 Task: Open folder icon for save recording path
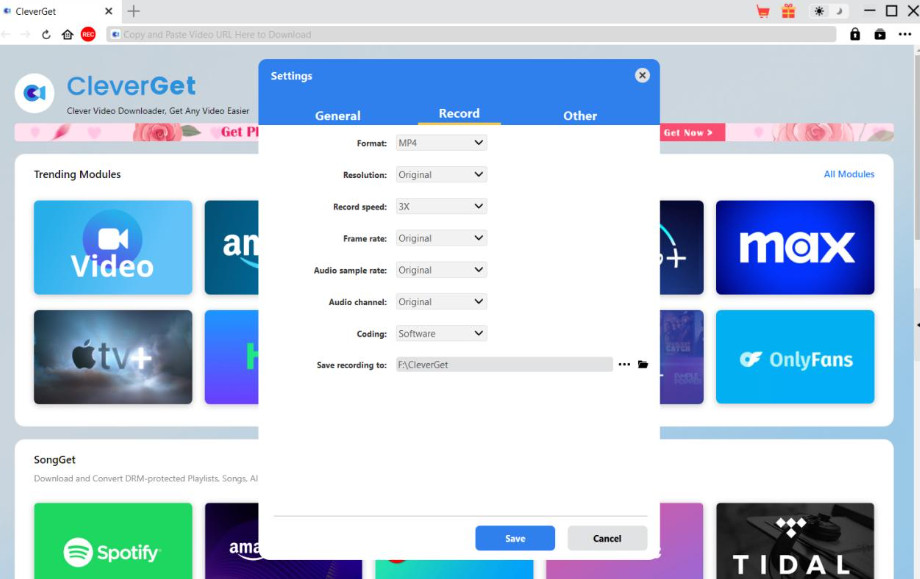[x=643, y=364]
